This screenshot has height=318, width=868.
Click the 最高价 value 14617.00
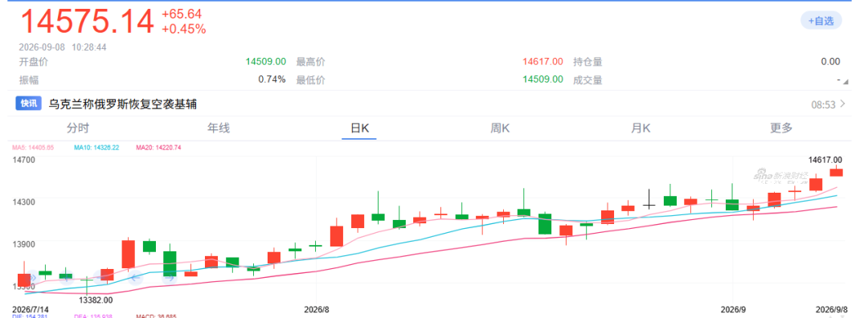543,61
